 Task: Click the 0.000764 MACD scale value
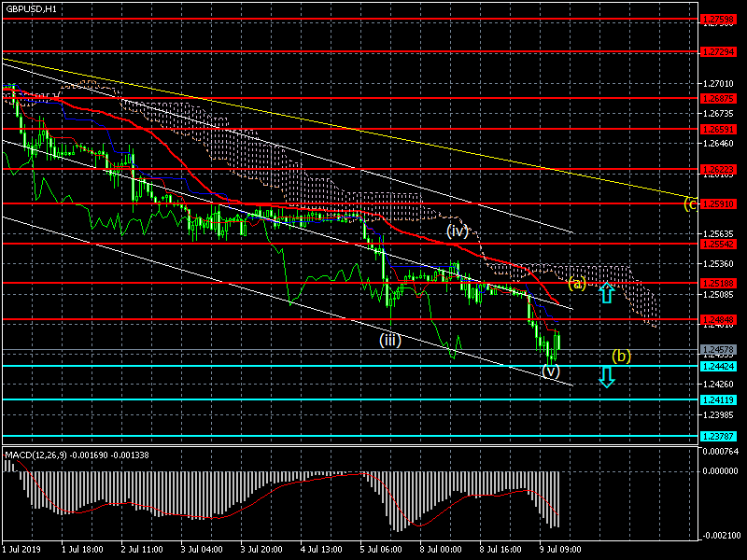pyautogui.click(x=720, y=452)
